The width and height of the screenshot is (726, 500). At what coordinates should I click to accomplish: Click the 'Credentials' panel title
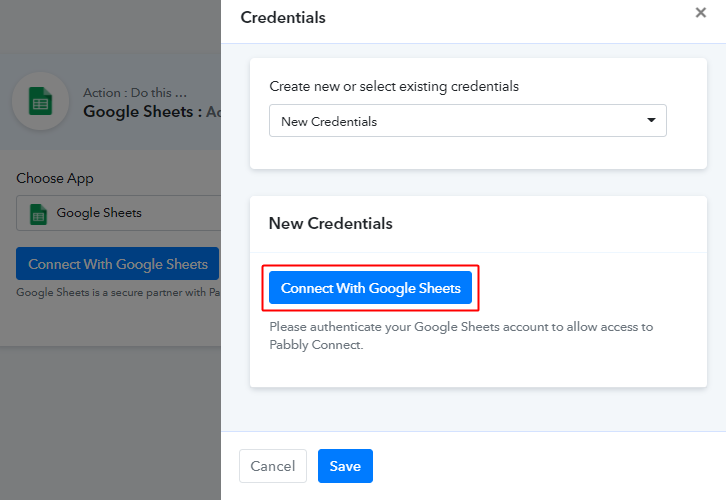(x=283, y=18)
